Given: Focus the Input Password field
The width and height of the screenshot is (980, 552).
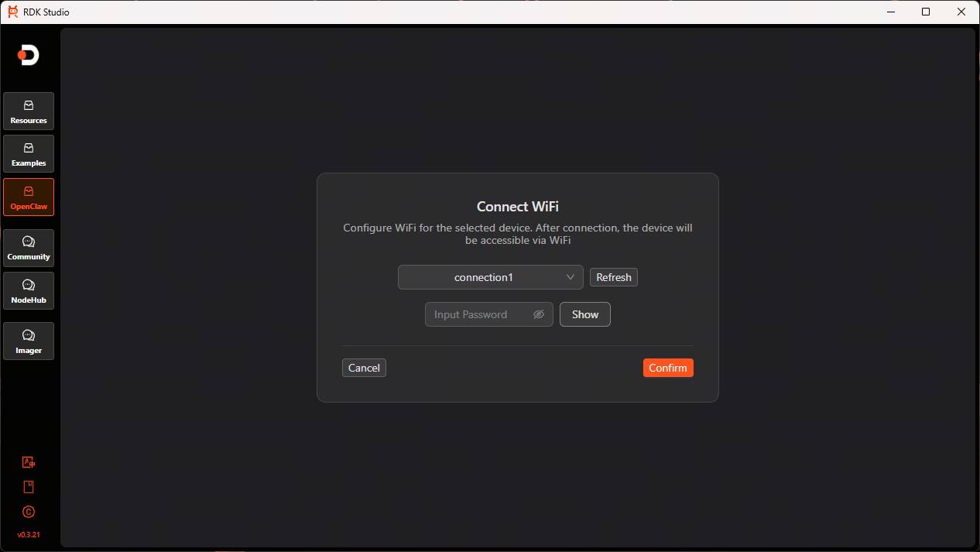Looking at the screenshot, I should [489, 314].
